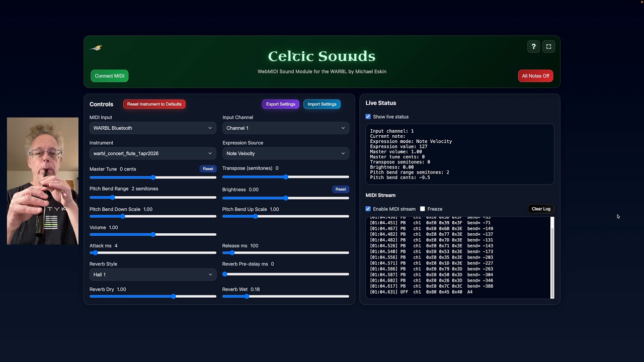Image resolution: width=644 pixels, height=362 pixels.
Task: Click the bird logo icon
Action: (x=96, y=48)
